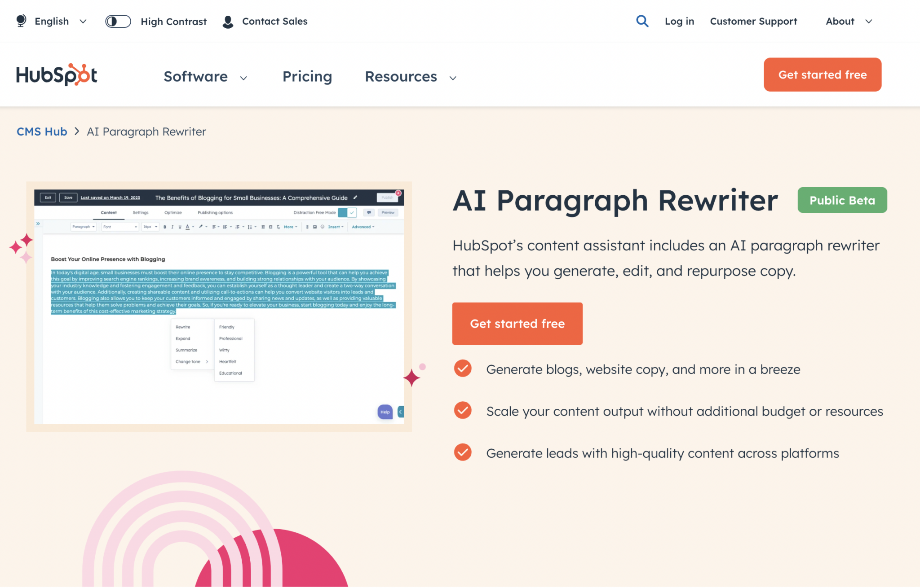920x588 pixels.
Task: Select the Bold formatting icon
Action: [x=165, y=227]
